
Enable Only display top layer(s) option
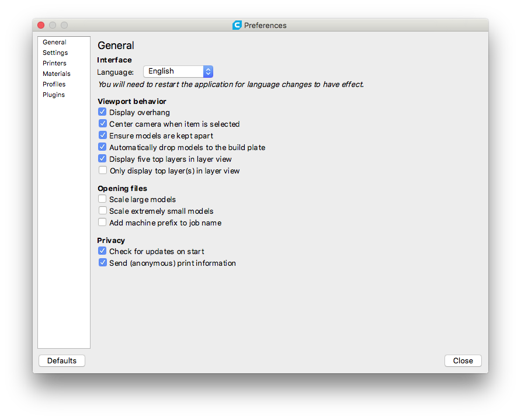[103, 171]
